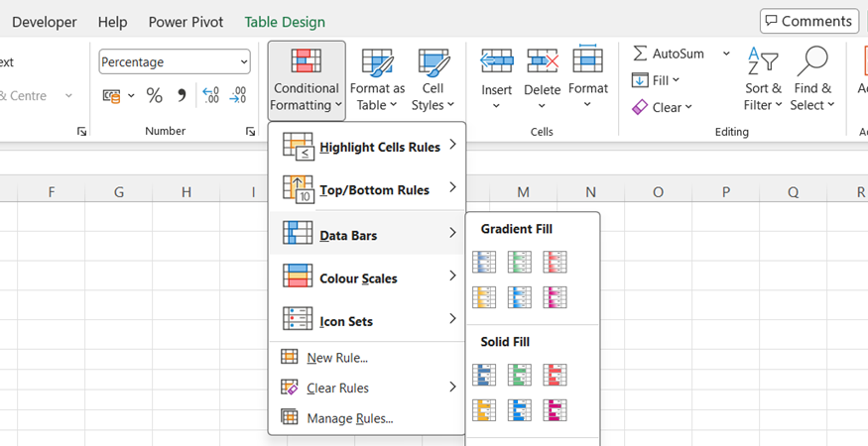Viewport: 868px width, 446px height.
Task: Select column O header
Action: point(659,192)
